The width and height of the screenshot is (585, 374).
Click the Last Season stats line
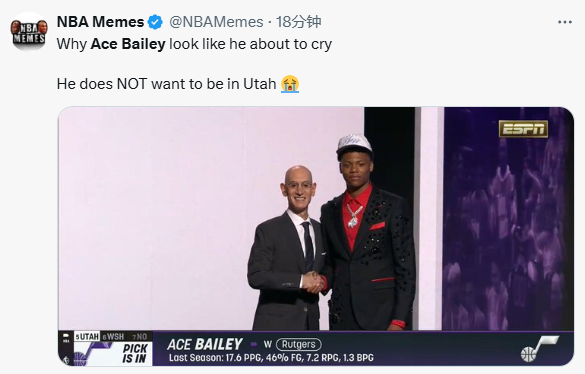tap(271, 358)
